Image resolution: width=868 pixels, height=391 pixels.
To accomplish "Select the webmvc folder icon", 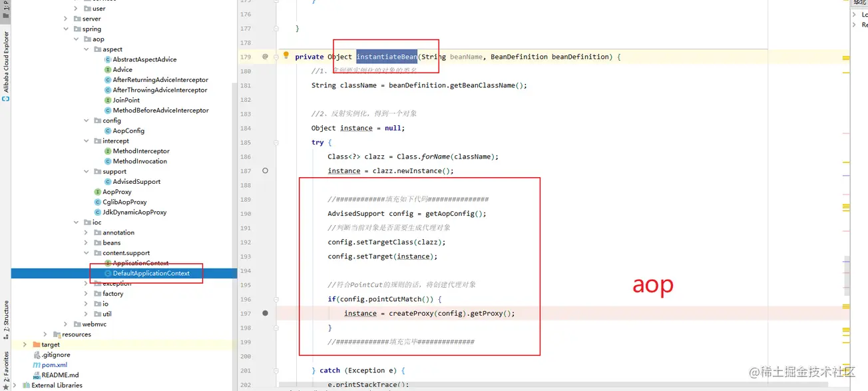I will [x=77, y=324].
